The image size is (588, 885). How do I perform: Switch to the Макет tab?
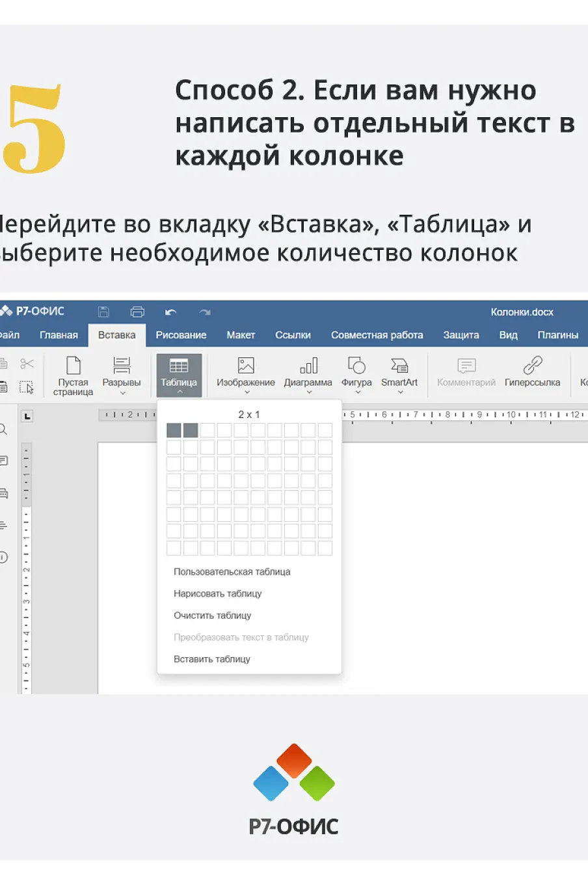(x=241, y=335)
